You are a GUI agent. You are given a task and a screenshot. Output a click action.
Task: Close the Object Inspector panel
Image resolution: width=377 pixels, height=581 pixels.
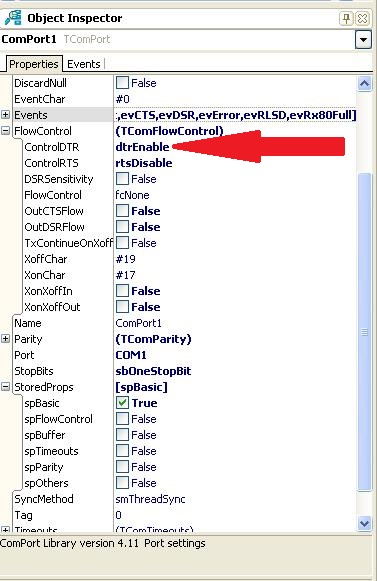point(363,18)
